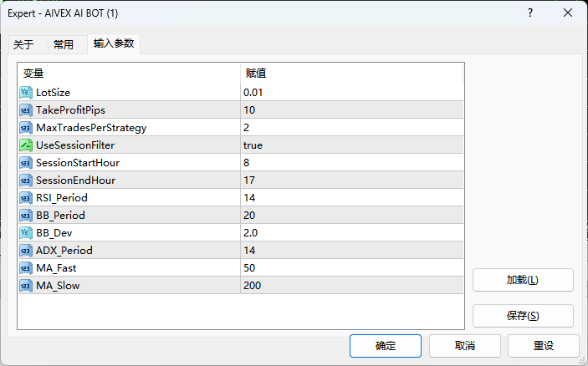The image size is (588, 366).
Task: Click the LotSize variable type icon
Action: point(26,92)
